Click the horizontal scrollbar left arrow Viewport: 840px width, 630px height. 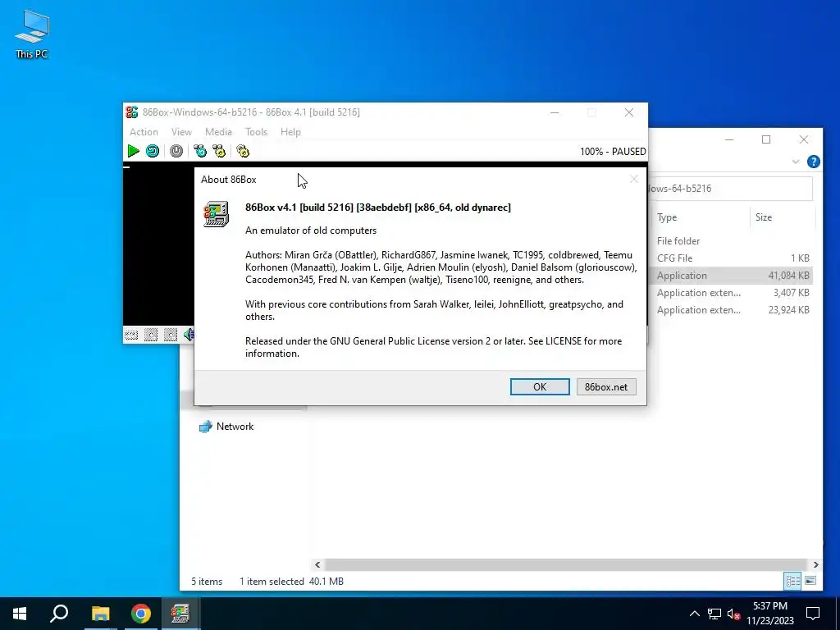(317, 564)
